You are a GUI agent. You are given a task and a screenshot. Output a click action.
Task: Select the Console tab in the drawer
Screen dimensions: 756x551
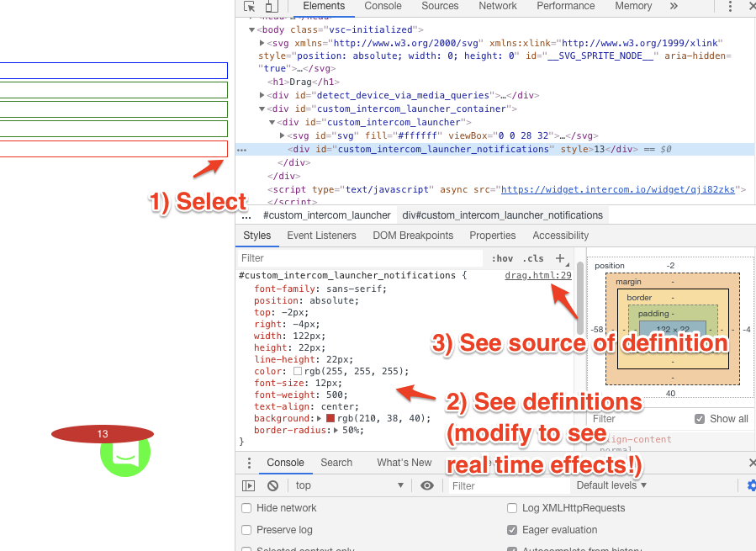285,463
